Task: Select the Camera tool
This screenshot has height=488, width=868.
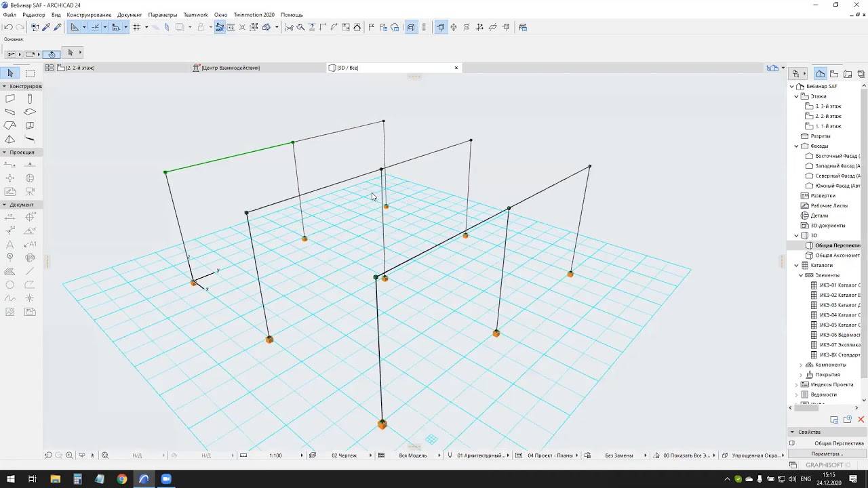Action: tap(30, 191)
